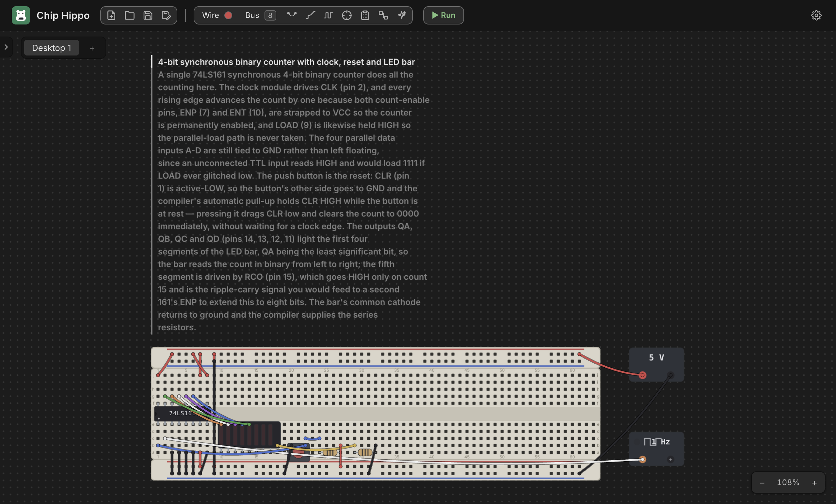Save the project with the floppy disk icon
This screenshot has height=504, width=836.
pyautogui.click(x=148, y=15)
